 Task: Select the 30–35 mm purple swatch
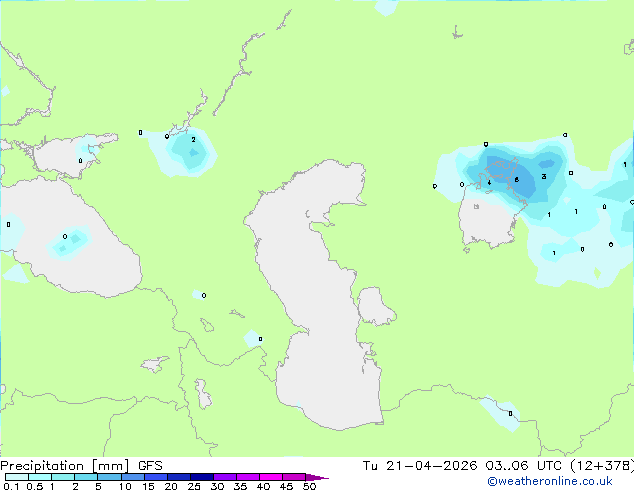(225, 477)
